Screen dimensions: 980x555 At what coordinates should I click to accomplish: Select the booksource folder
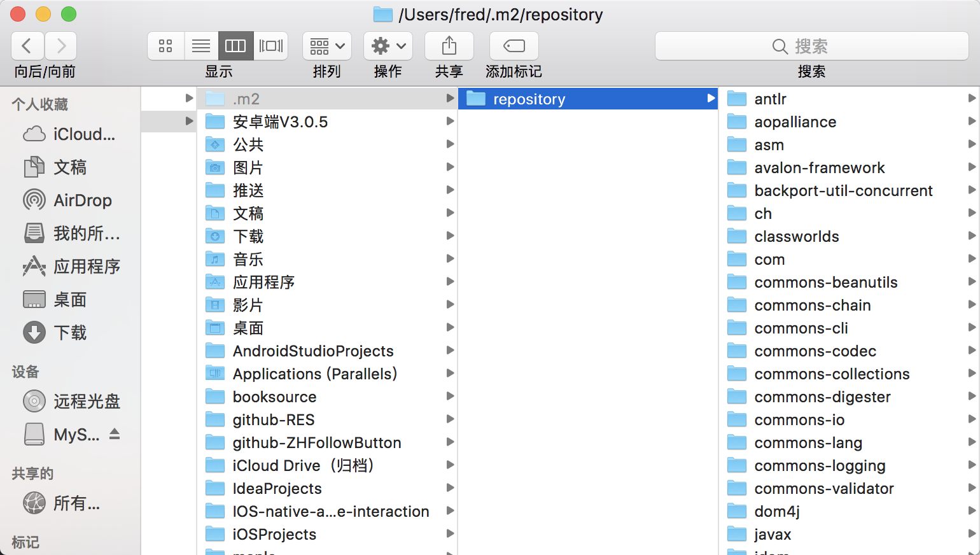[x=328, y=397]
